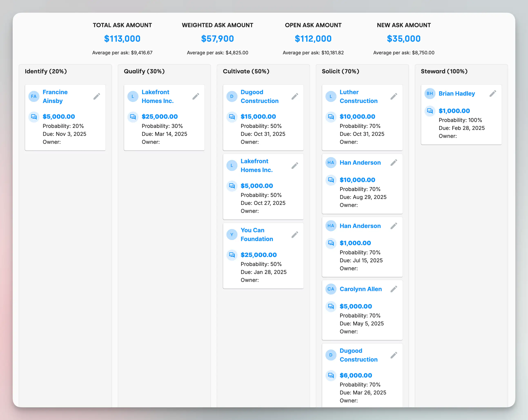Click HA avatar on the Jul 15 card
This screenshot has width=528, height=420.
[331, 226]
